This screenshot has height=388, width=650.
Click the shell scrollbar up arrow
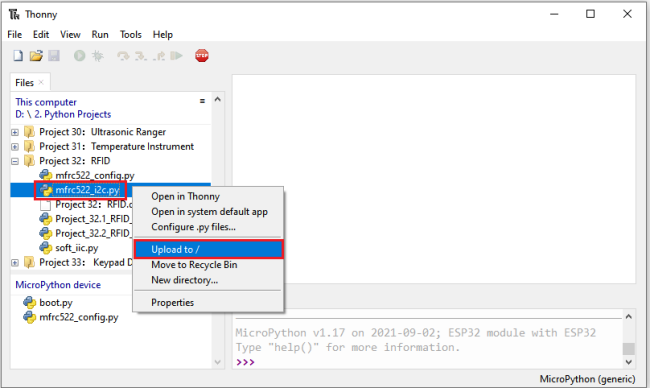[x=629, y=317]
